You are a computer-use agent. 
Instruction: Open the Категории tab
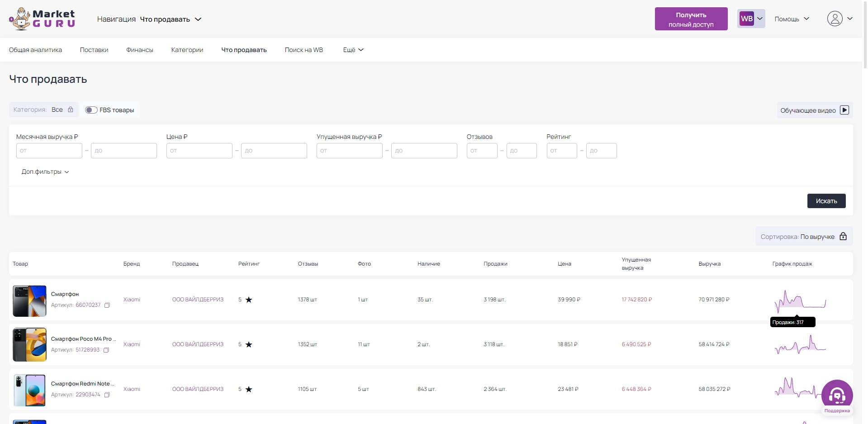click(187, 50)
